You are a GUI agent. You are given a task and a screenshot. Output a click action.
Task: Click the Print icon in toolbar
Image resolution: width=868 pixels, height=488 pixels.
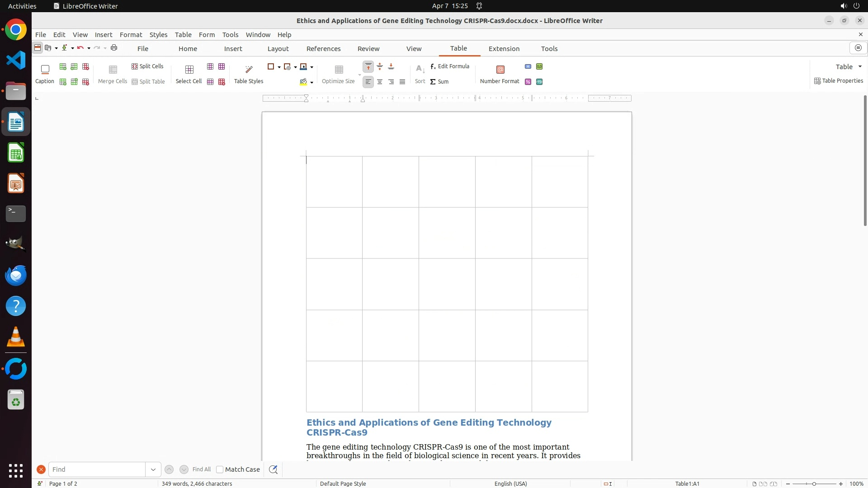(x=114, y=48)
